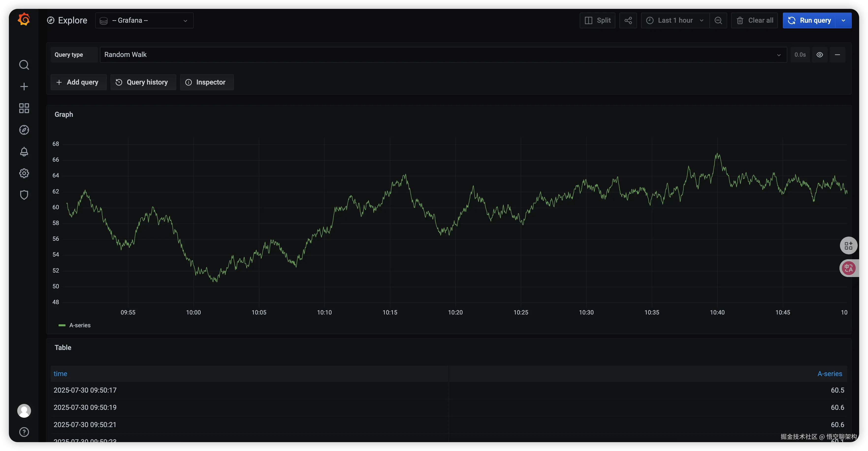Click the share shortened link icon
The height and width of the screenshot is (451, 868).
pyautogui.click(x=628, y=20)
